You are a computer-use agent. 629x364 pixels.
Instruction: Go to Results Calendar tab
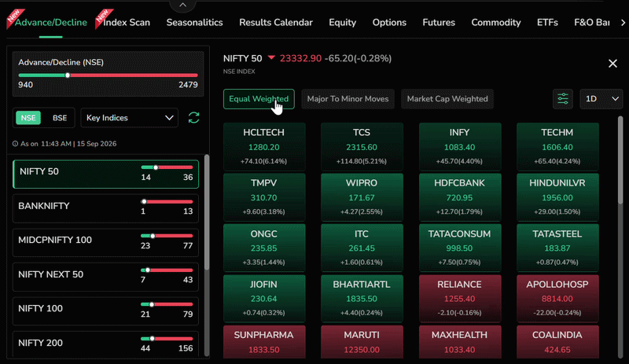click(x=276, y=23)
